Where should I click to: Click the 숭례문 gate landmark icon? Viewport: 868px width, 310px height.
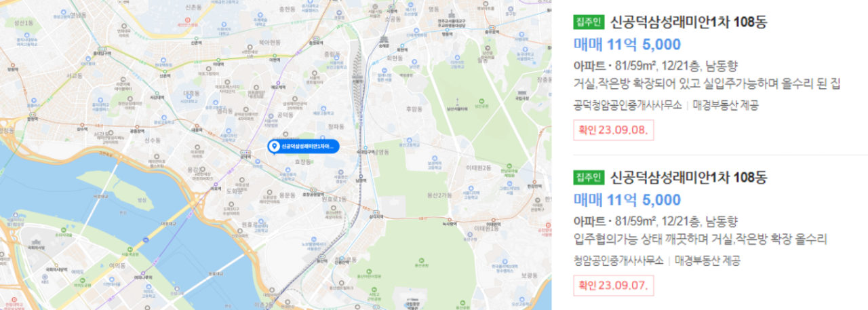383,39
